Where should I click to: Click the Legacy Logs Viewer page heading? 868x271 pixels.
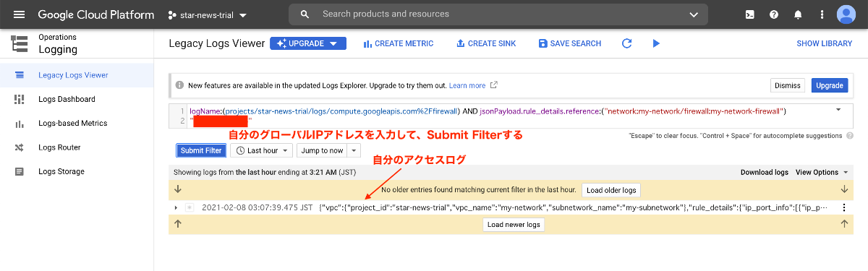click(x=217, y=43)
